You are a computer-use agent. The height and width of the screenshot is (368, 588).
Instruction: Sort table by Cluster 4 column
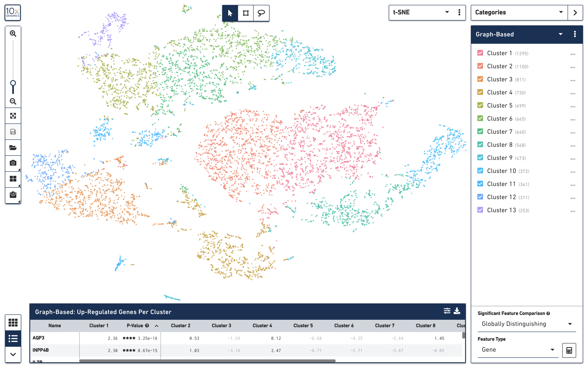(262, 326)
